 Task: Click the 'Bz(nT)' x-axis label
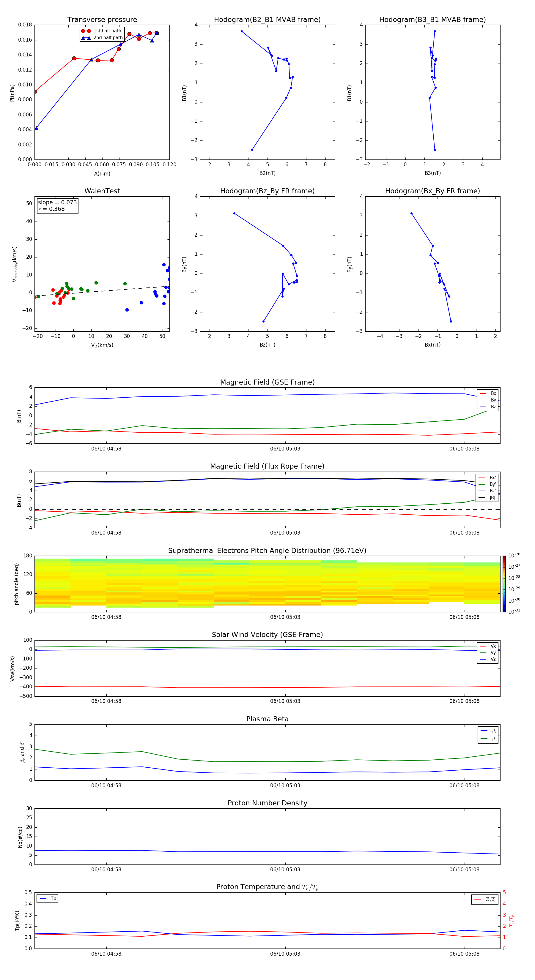(267, 345)
